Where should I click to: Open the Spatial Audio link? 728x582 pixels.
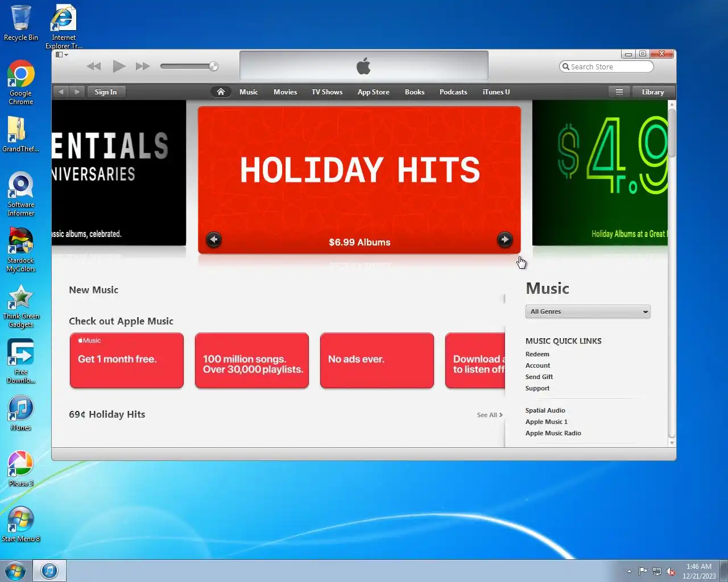545,410
